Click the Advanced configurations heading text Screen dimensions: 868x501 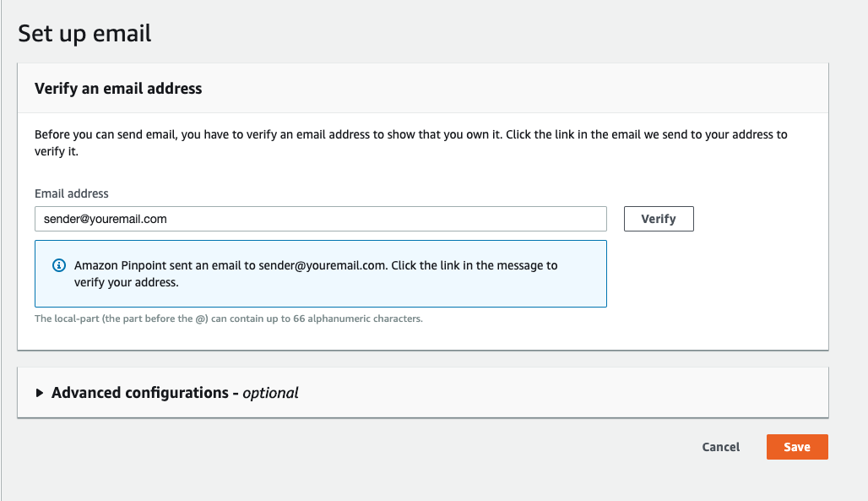[140, 393]
